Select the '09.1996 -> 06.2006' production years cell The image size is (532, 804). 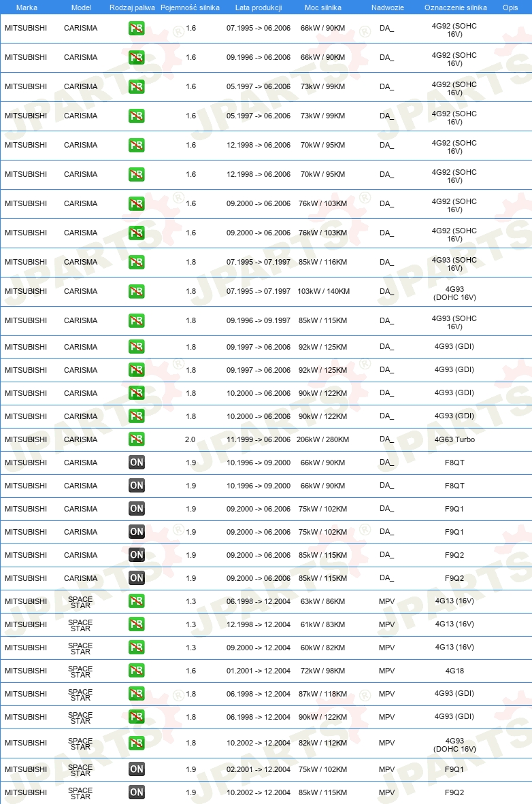pyautogui.click(x=259, y=57)
